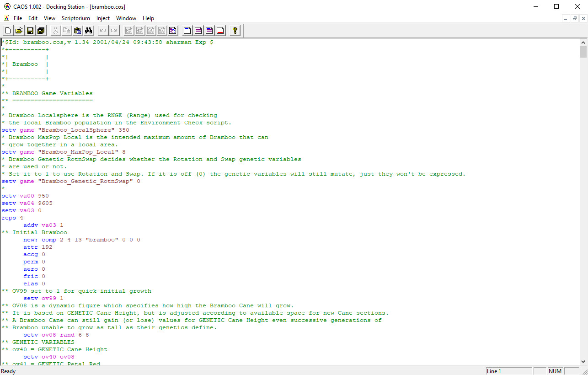Undo the last edit
The image size is (588, 375).
pyautogui.click(x=102, y=30)
